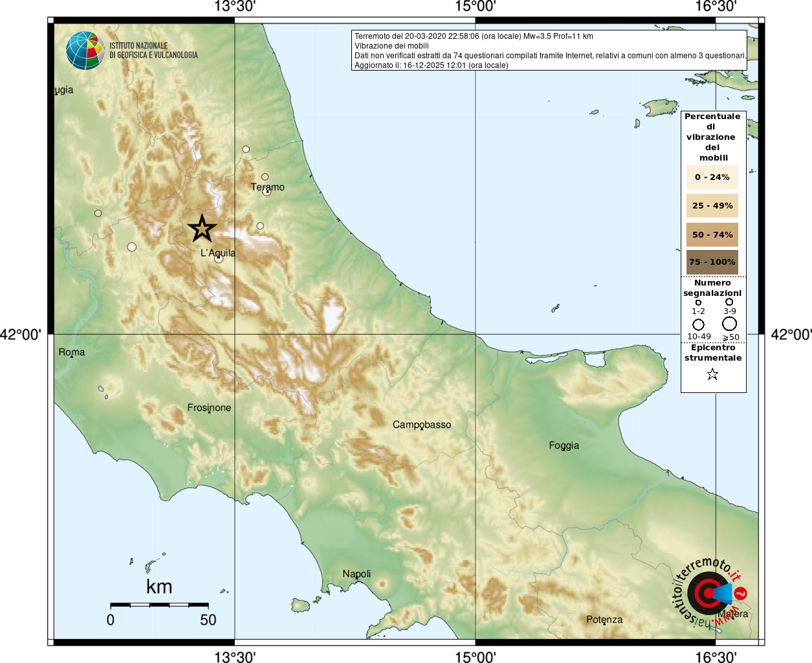812x663 pixels.
Task: Click the Napoli city label
Action: (x=357, y=574)
